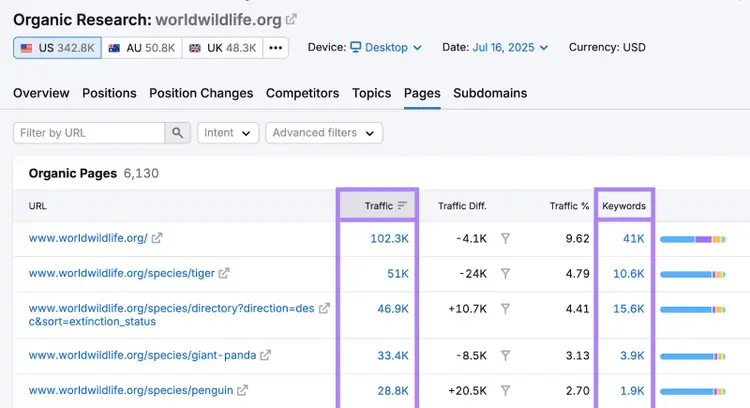This screenshot has width=750, height=408.
Task: Open the Advanced filters dropdown
Action: point(324,133)
